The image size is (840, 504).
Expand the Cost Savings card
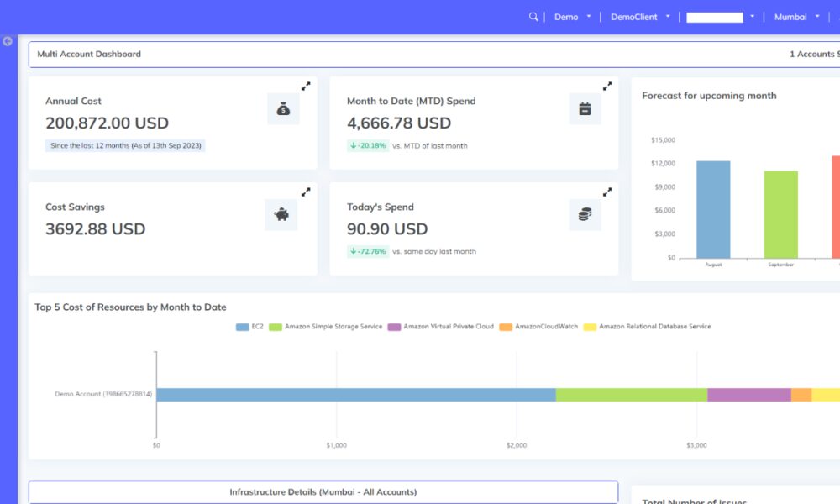tap(306, 192)
